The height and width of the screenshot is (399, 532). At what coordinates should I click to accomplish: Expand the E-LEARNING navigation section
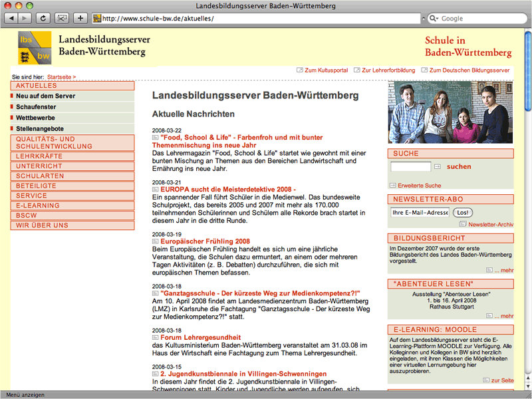coord(72,205)
